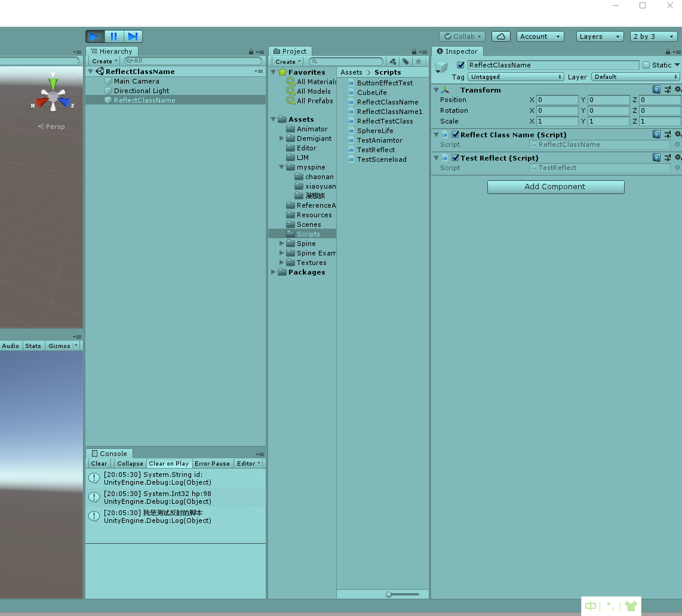Open Reflect Class Name script gear menu
Viewport: 682px width, 616px height.
coord(678,134)
